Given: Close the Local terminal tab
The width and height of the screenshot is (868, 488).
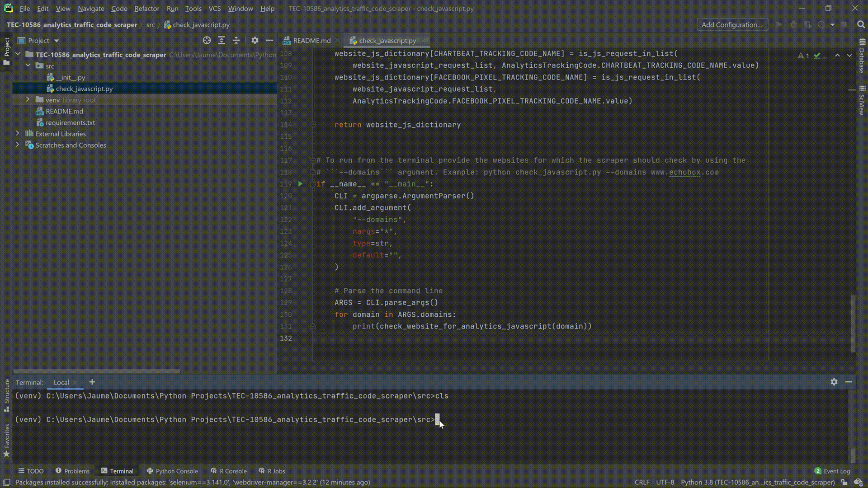Looking at the screenshot, I should pos(75,382).
